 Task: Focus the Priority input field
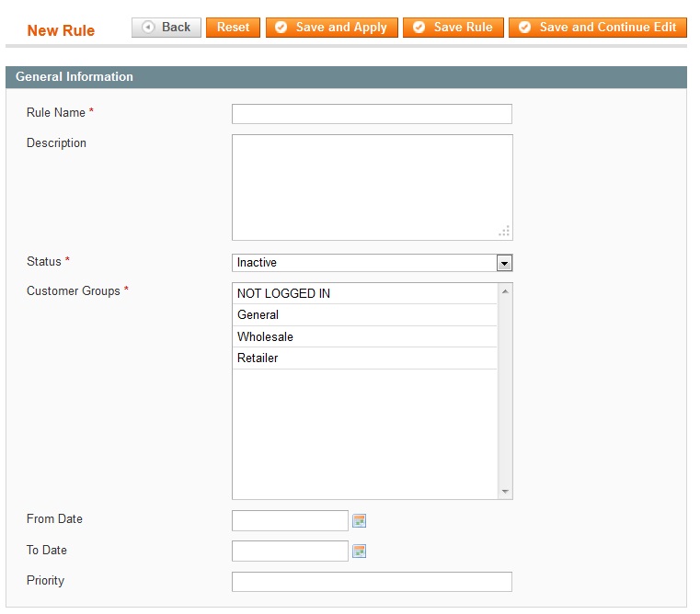(x=372, y=582)
